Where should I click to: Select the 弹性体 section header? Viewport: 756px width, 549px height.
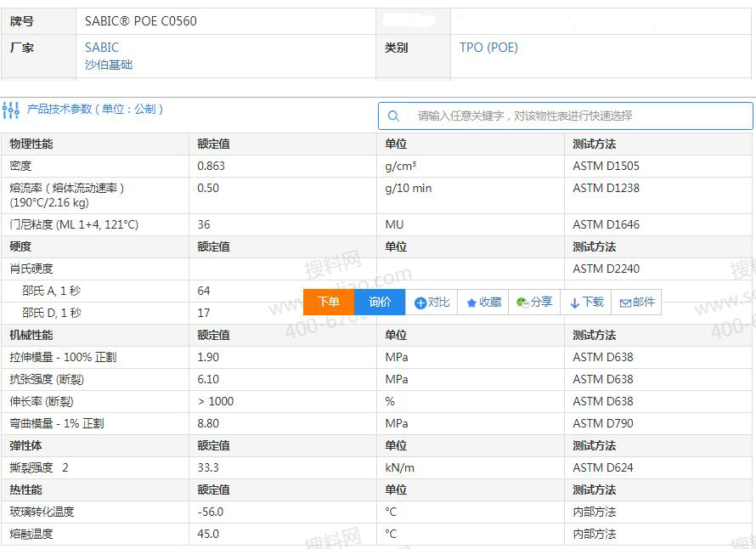pyautogui.click(x=25, y=445)
